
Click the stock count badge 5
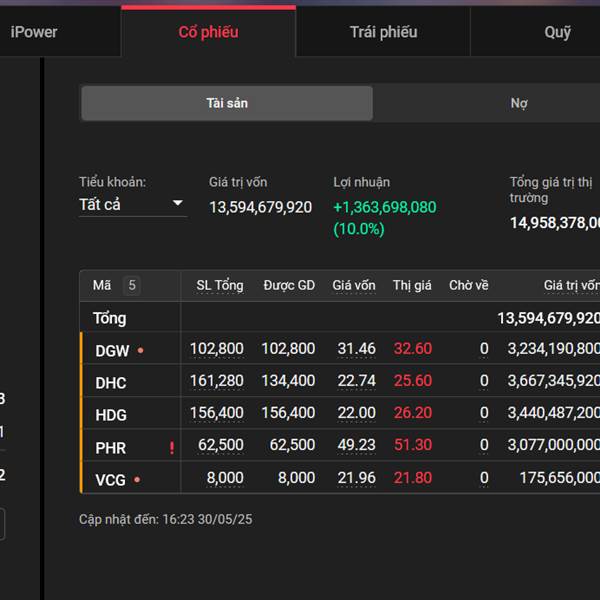pyautogui.click(x=132, y=285)
